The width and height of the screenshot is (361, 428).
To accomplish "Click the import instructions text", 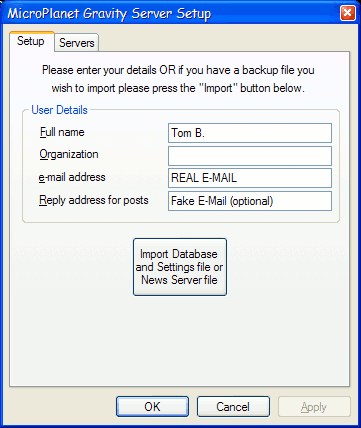I will tap(178, 79).
